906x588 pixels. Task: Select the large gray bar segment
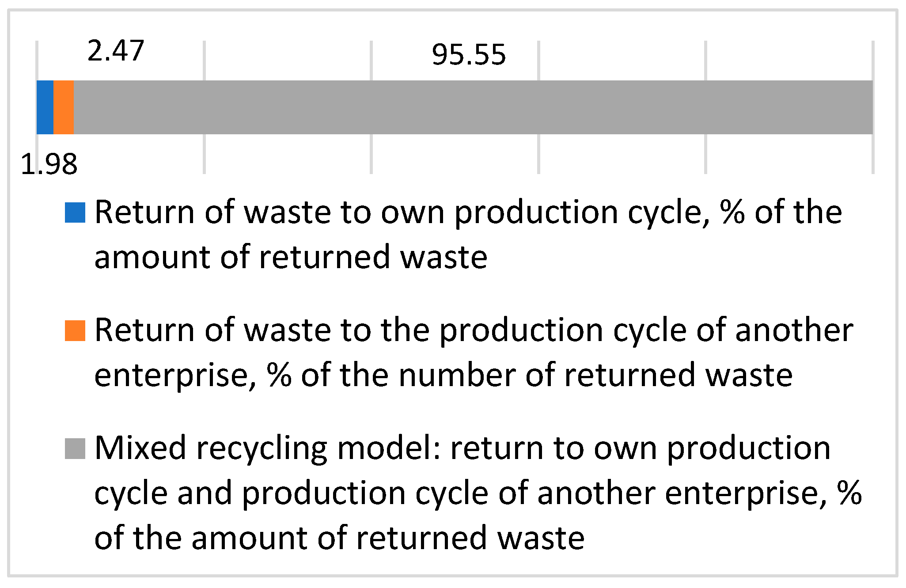(x=473, y=107)
